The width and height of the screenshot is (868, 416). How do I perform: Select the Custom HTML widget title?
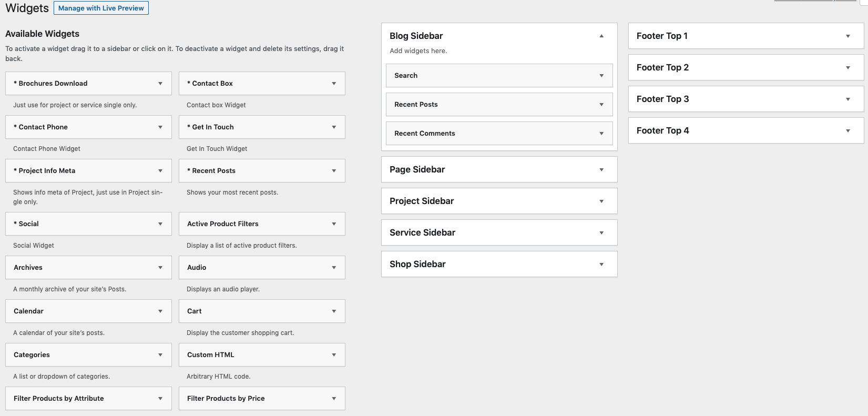[x=211, y=354]
